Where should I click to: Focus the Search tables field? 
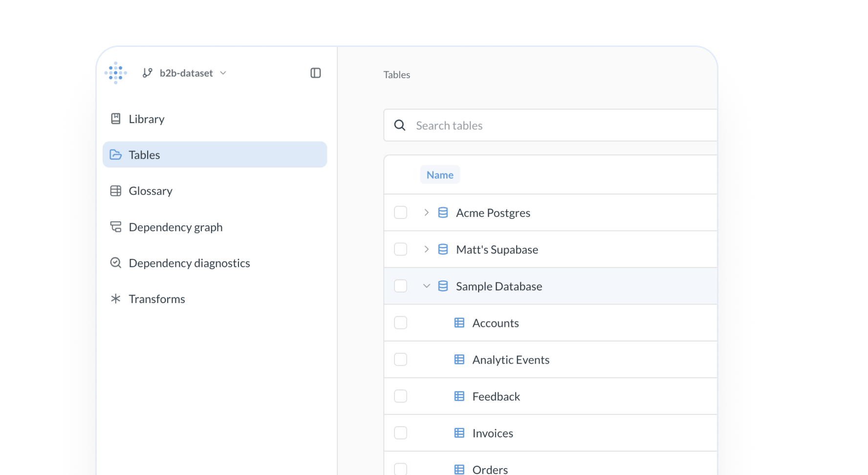point(550,125)
